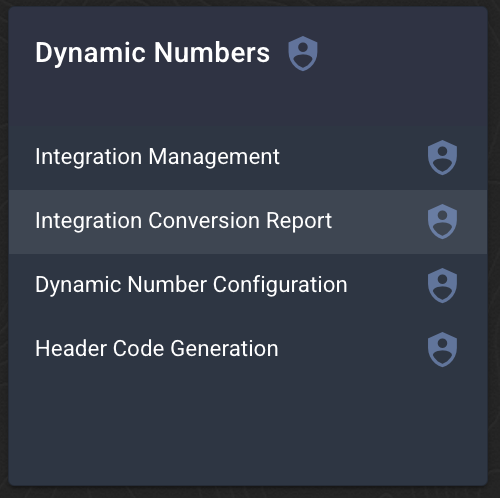500x498 pixels.
Task: Go to Dynamic Number Configuration
Action: point(191,285)
